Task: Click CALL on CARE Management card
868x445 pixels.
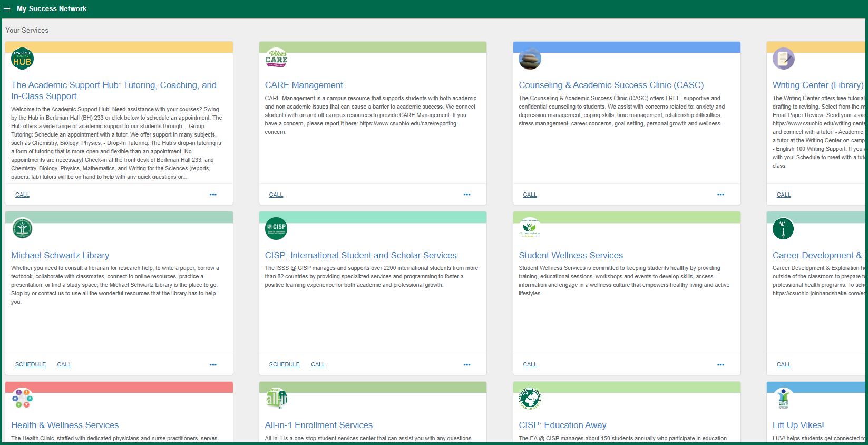Action: pyautogui.click(x=276, y=195)
